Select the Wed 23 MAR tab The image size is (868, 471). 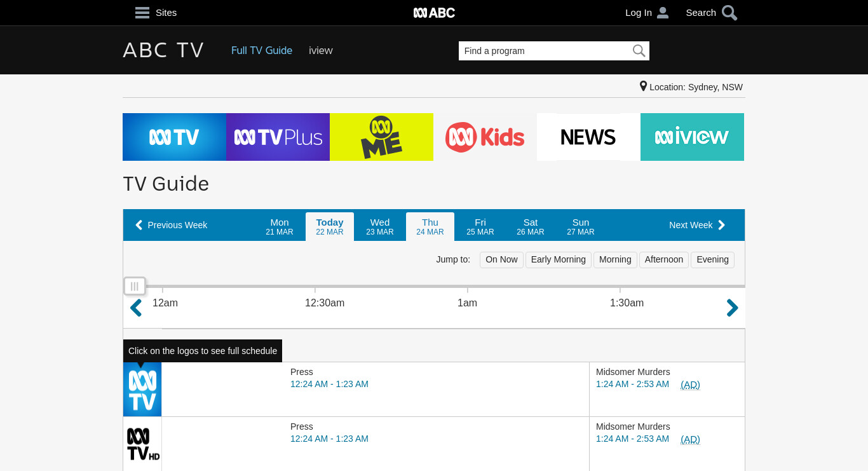(x=380, y=226)
